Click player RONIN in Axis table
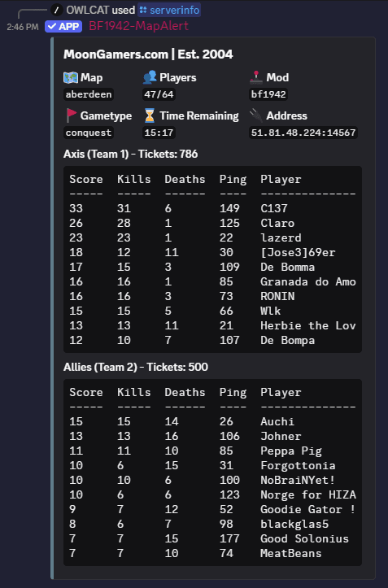The image size is (388, 588). tap(277, 296)
